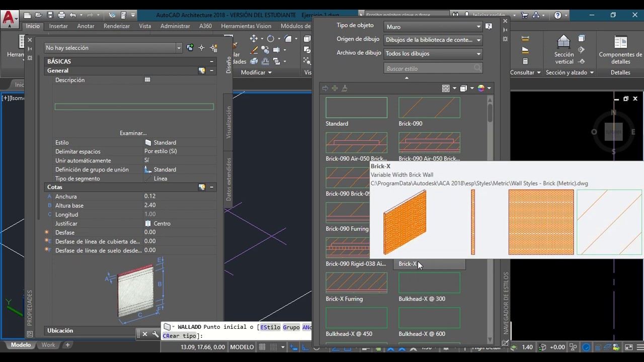644x362 pixels.
Task: Select the Brick-X Furring wall style thumbnail
Action: pyautogui.click(x=356, y=283)
